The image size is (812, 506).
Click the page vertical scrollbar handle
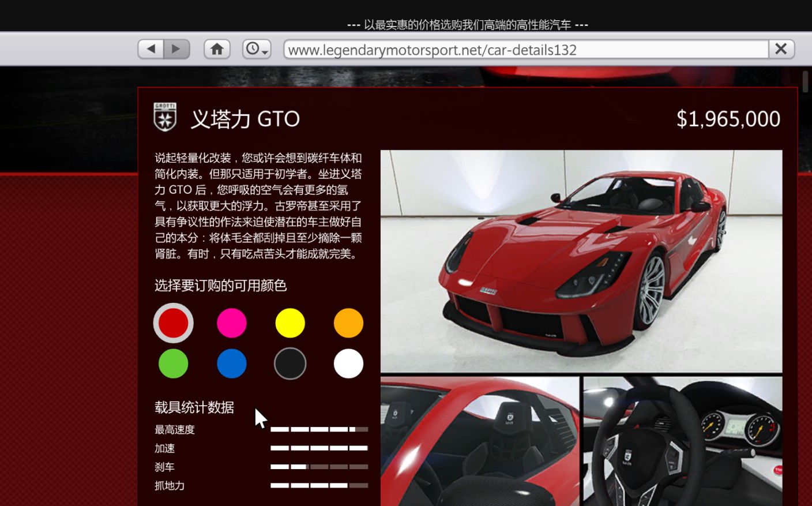(805, 81)
